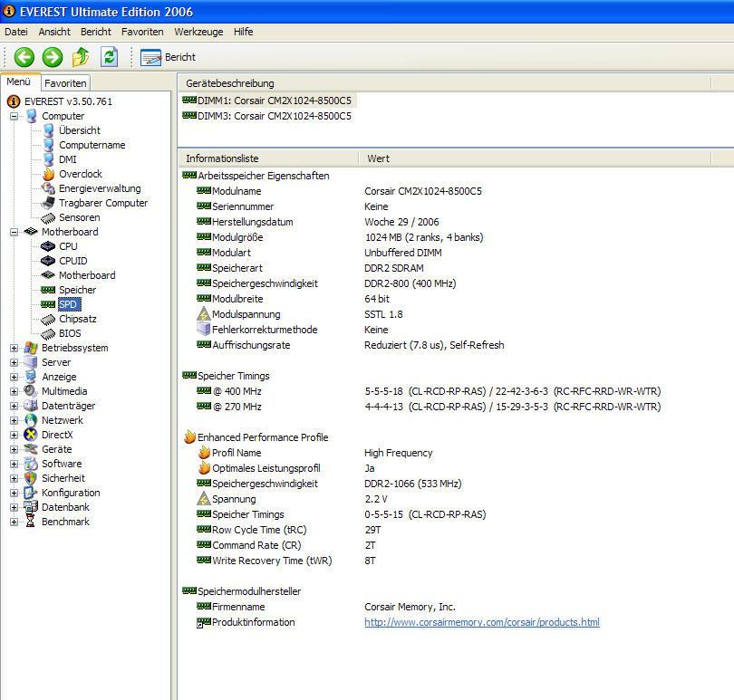
Task: Click the Wert column header
Action: 535,158
